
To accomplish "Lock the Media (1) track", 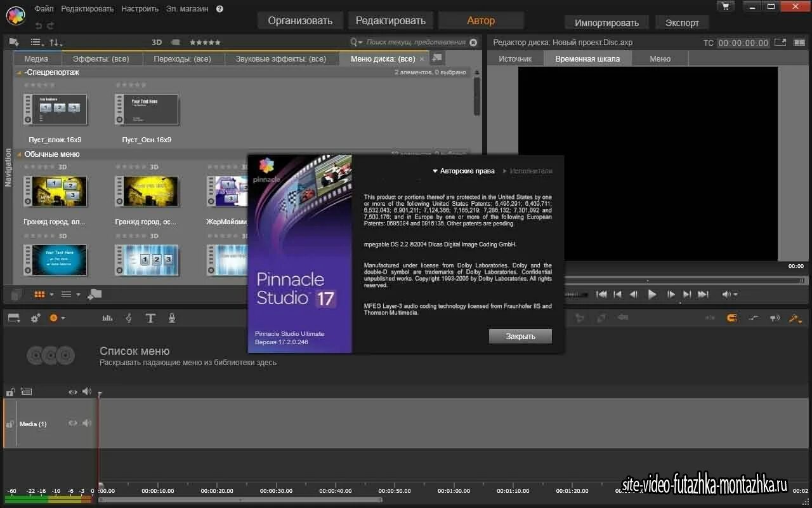I will tap(10, 424).
